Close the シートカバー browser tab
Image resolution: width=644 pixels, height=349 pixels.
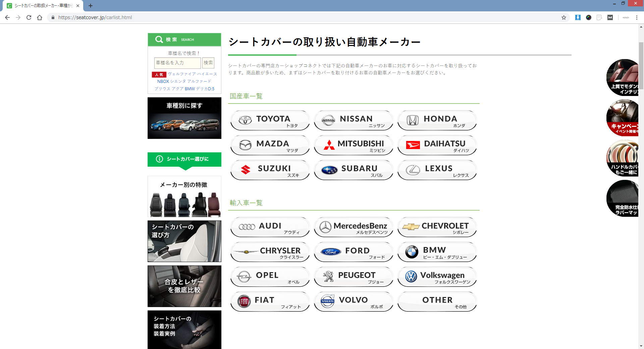78,6
